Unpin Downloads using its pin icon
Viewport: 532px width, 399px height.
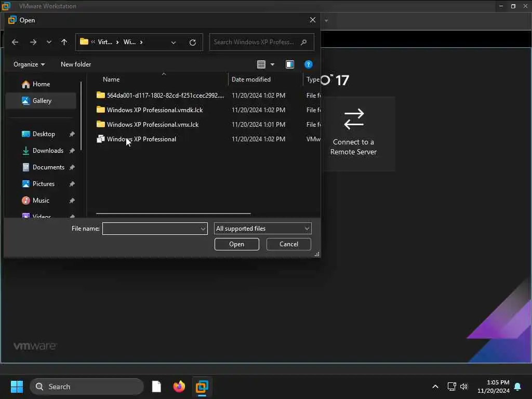click(x=72, y=151)
